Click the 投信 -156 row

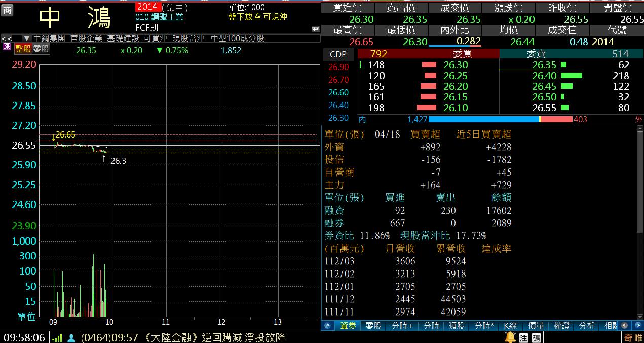click(418, 160)
